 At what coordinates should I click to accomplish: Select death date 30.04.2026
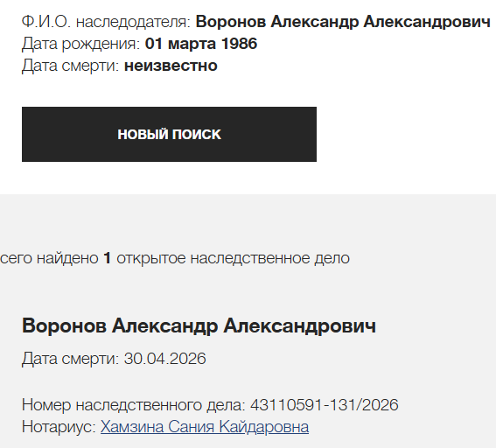point(164,359)
